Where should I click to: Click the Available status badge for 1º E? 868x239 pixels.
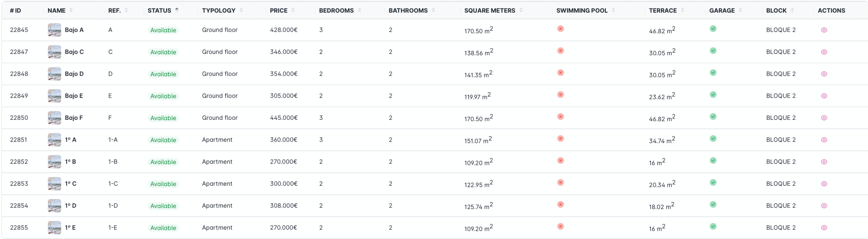pyautogui.click(x=163, y=228)
